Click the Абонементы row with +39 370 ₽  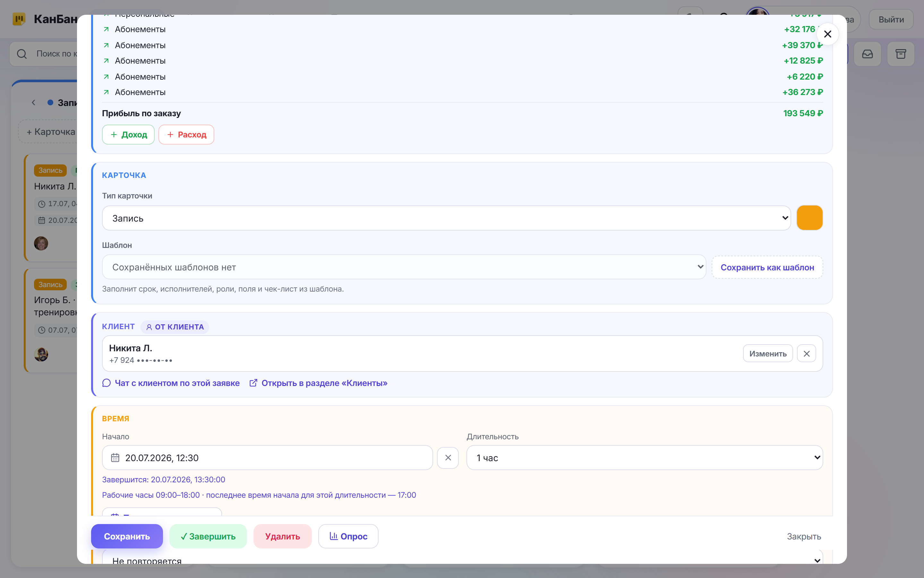[462, 45]
